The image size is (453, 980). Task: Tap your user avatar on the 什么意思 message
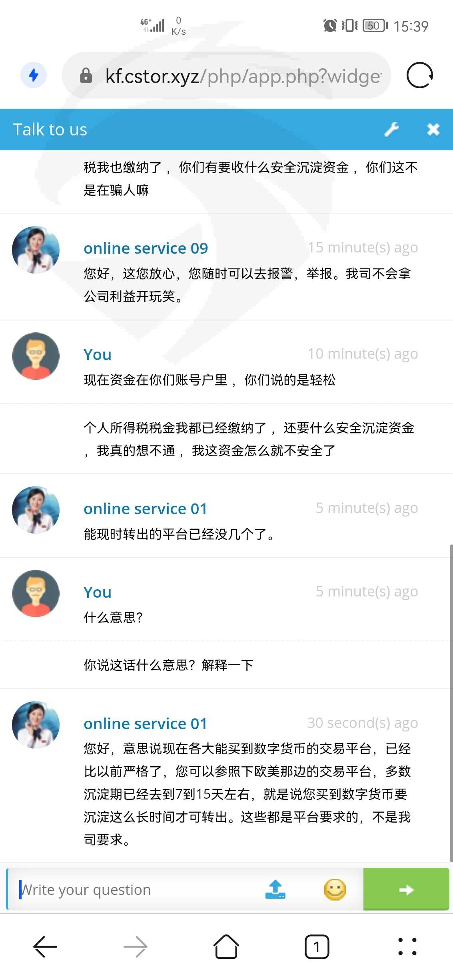[36, 593]
